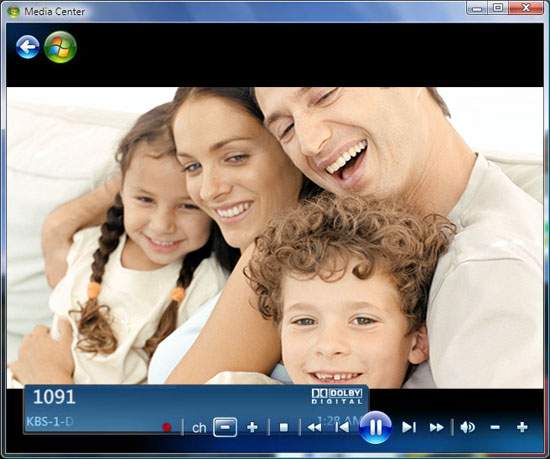Skip forward with the next button
The image size is (550, 459).
(409, 427)
